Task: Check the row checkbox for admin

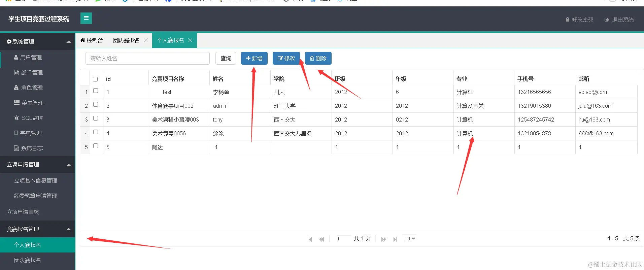Action: 96,104
